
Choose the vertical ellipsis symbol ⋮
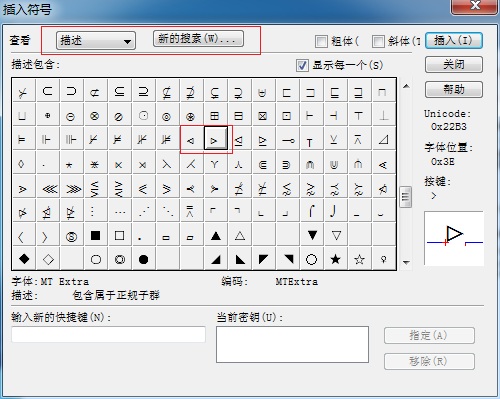pyautogui.click(x=96, y=211)
